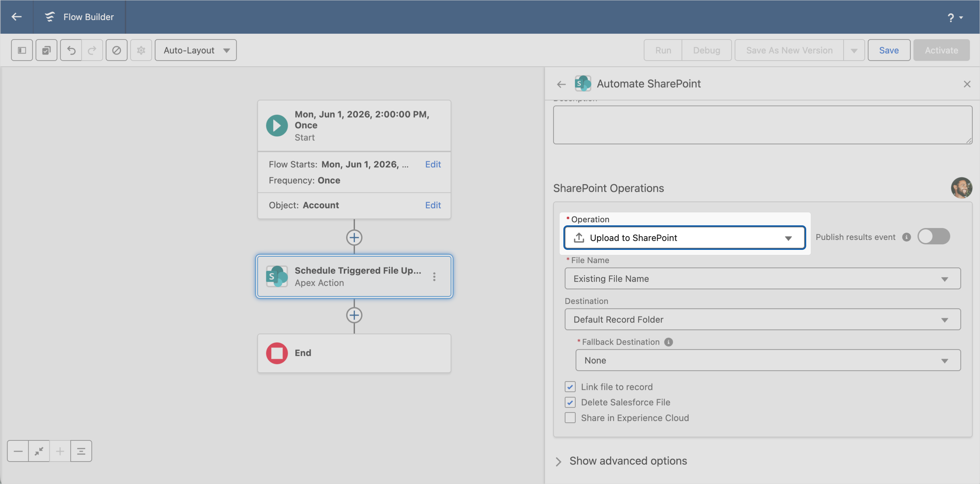This screenshot has height=484, width=980.
Task: Fit the flow to view
Action: (x=39, y=451)
